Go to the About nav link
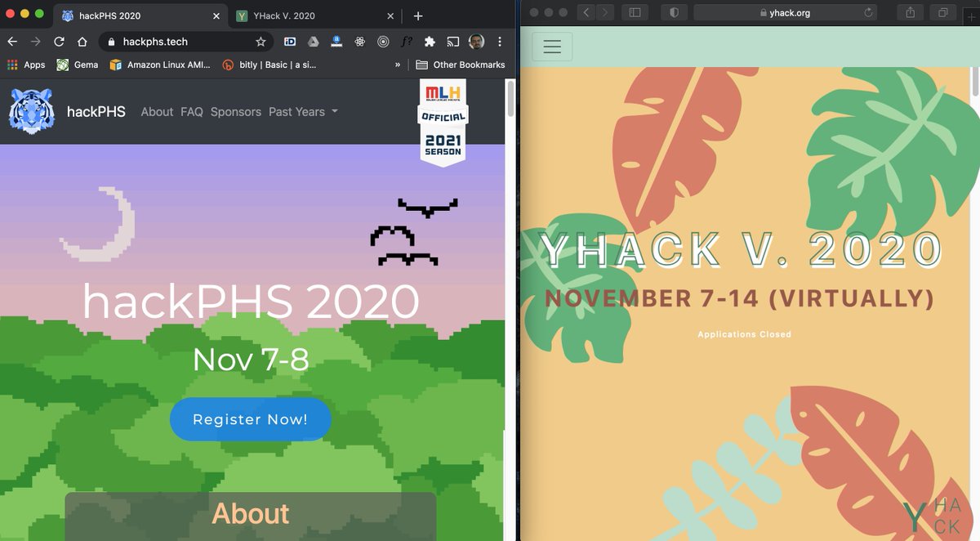Viewport: 980px width, 541px height. click(157, 112)
